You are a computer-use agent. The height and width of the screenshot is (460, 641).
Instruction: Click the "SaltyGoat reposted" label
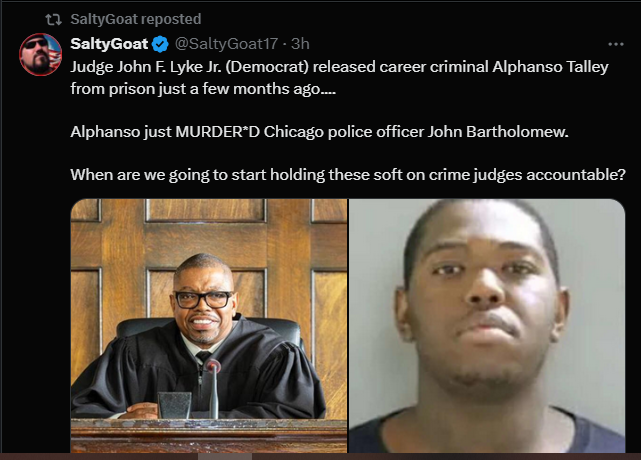click(x=136, y=19)
